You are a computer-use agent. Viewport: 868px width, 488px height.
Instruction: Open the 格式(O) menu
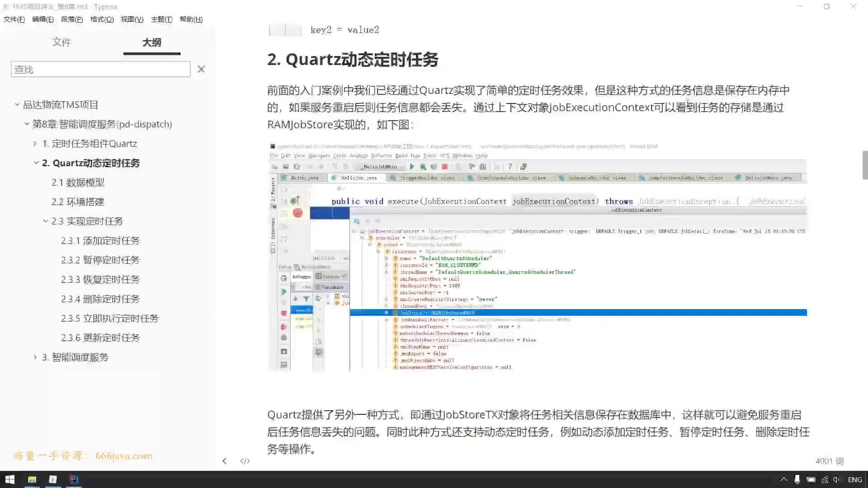coord(102,19)
